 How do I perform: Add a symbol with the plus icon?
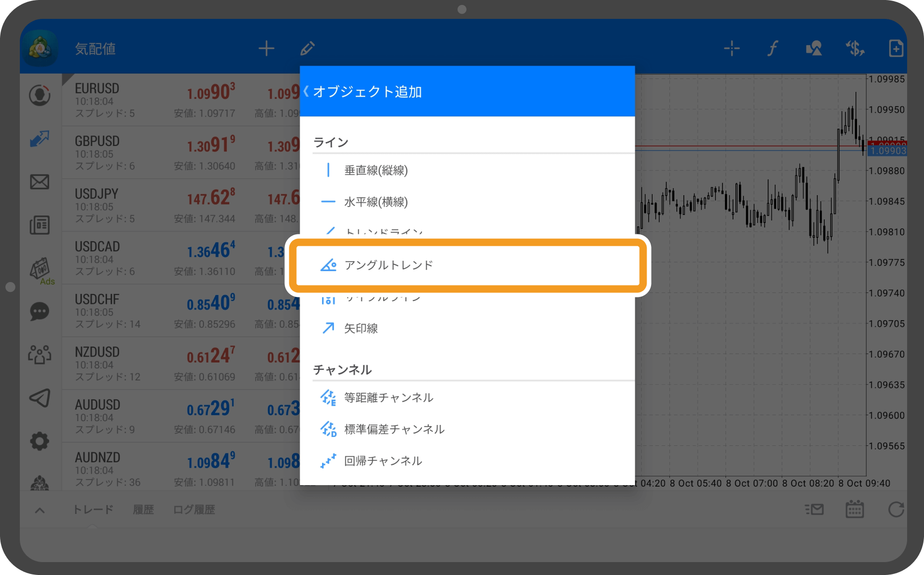tap(266, 49)
